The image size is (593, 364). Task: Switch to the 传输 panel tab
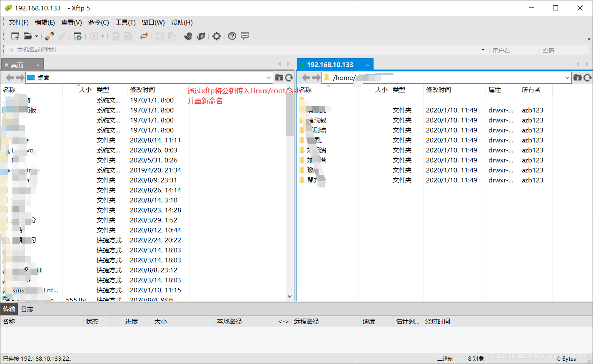(9, 309)
